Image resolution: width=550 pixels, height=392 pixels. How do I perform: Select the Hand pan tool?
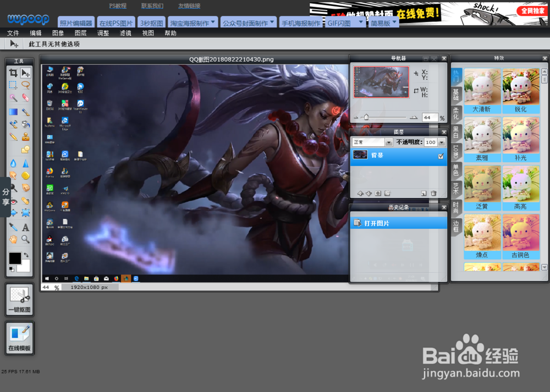(x=13, y=240)
